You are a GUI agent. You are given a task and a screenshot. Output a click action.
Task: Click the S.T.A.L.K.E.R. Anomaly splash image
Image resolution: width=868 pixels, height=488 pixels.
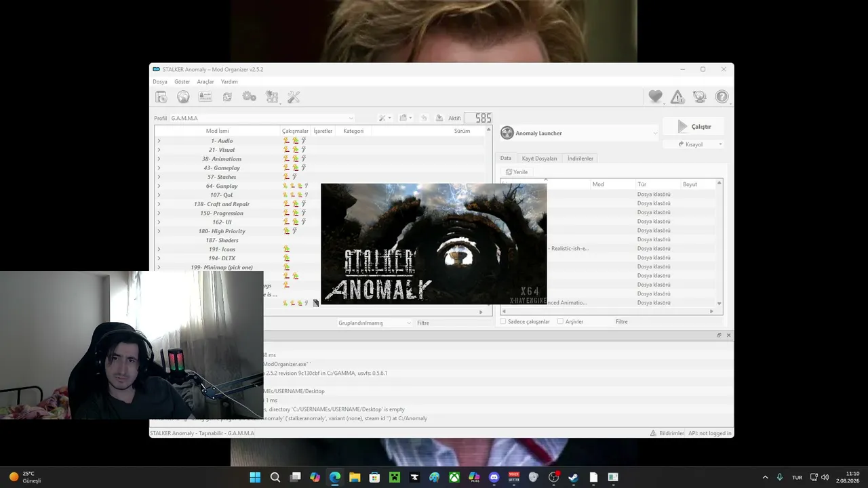[x=433, y=243]
